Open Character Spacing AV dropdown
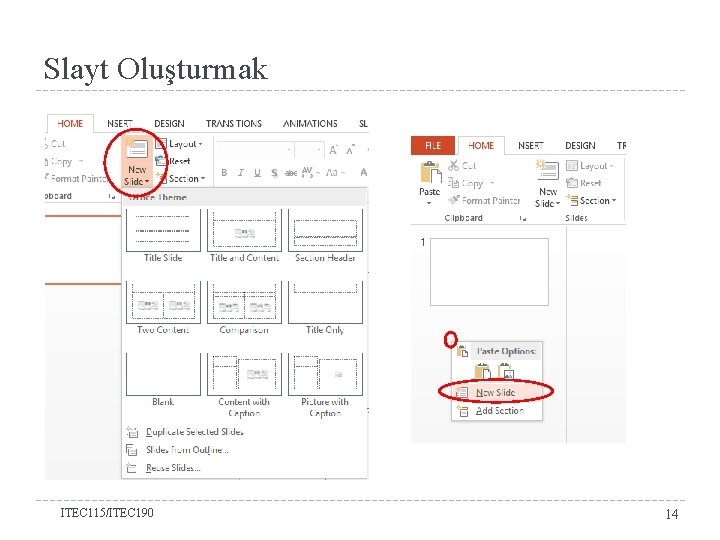720x540 pixels. tap(310, 173)
